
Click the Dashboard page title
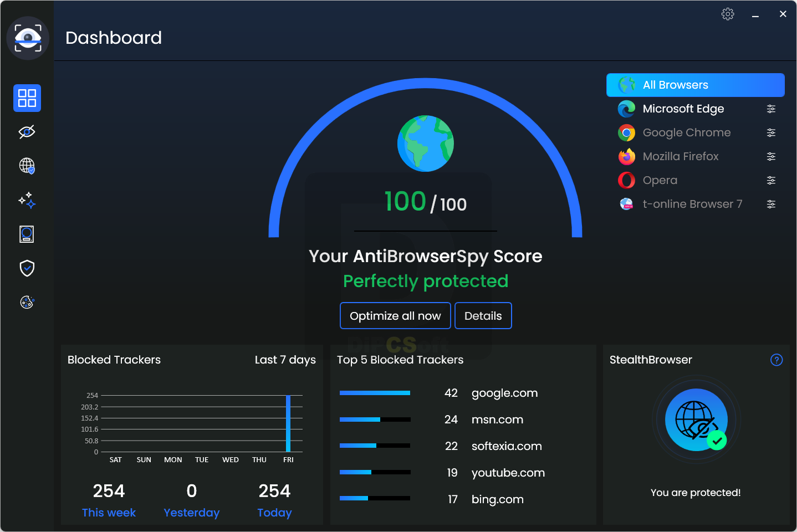pos(114,38)
